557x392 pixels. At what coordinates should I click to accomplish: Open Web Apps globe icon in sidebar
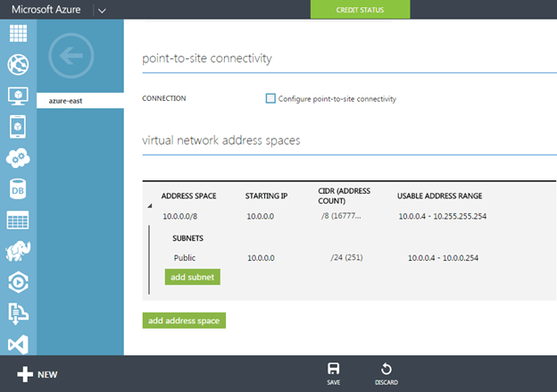[18, 64]
